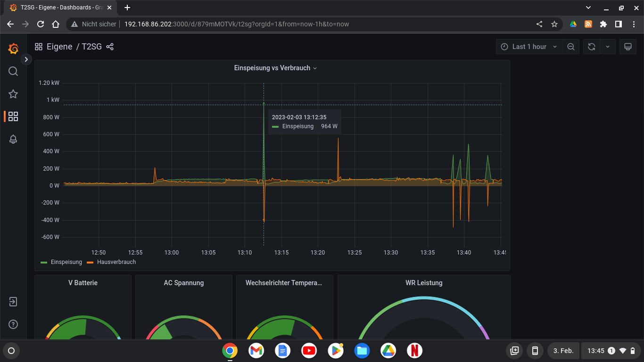Open the Eigene folder breadcrumb
This screenshot has width=644, height=362.
59,47
